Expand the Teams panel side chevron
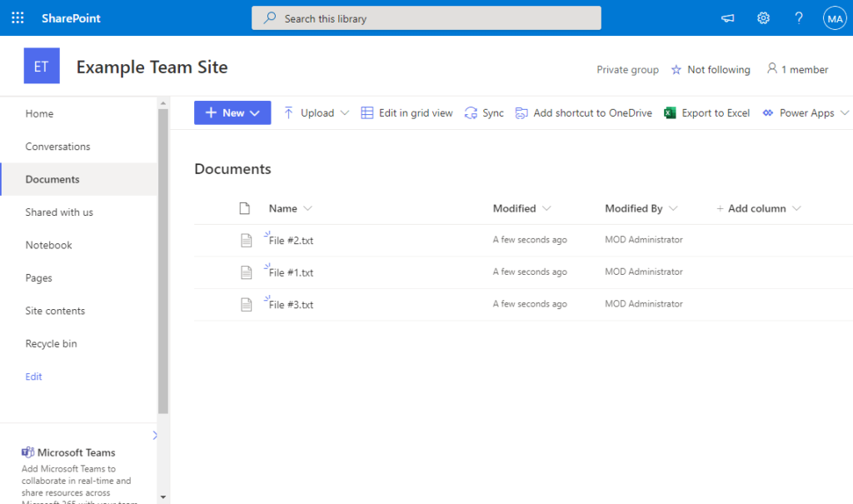This screenshot has height=504, width=853. click(154, 436)
